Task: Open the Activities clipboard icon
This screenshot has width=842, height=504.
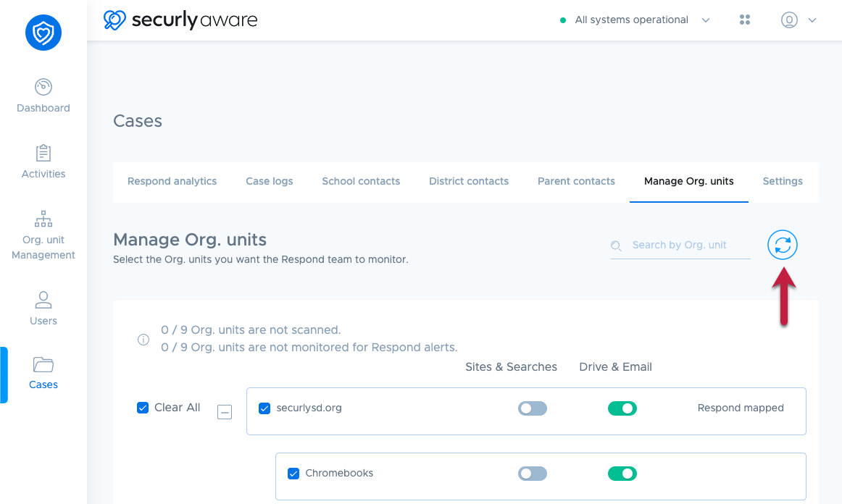Action: pyautogui.click(x=43, y=153)
